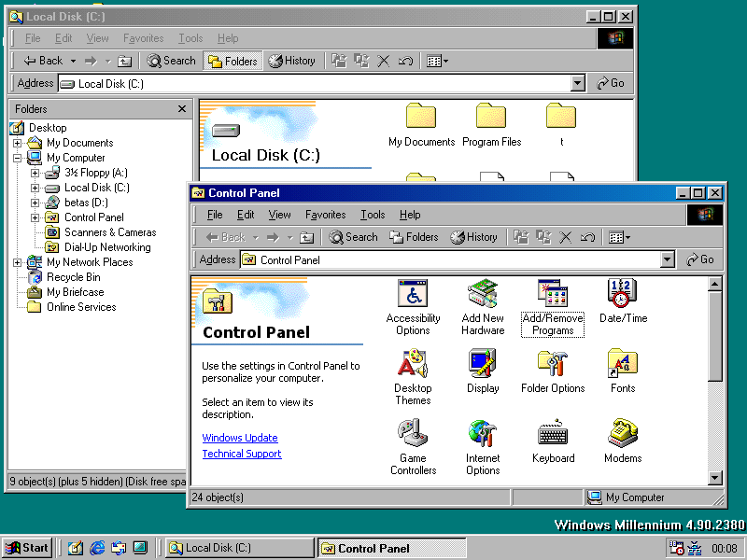Open the Folder Options icon

click(553, 371)
